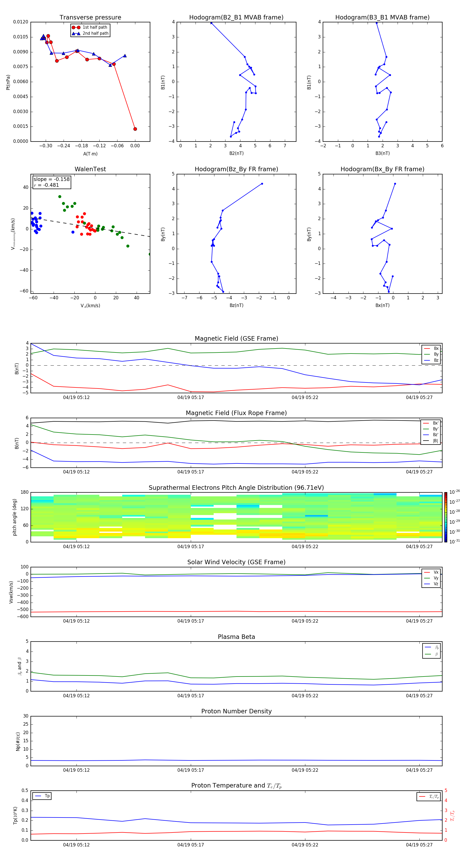The image size is (473, 868).
Task: Click the "pitch angle (deg)" axis label
Action: [14, 517]
